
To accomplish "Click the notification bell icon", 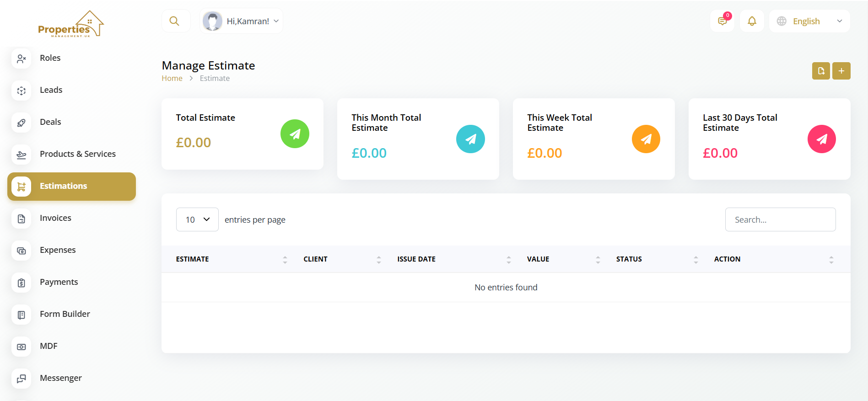I will coord(752,21).
